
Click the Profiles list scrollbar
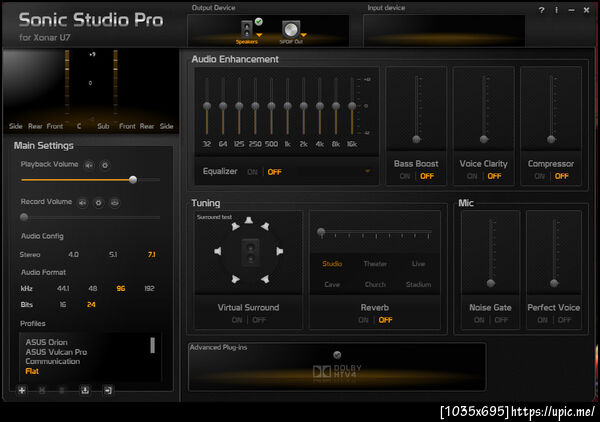tap(153, 345)
